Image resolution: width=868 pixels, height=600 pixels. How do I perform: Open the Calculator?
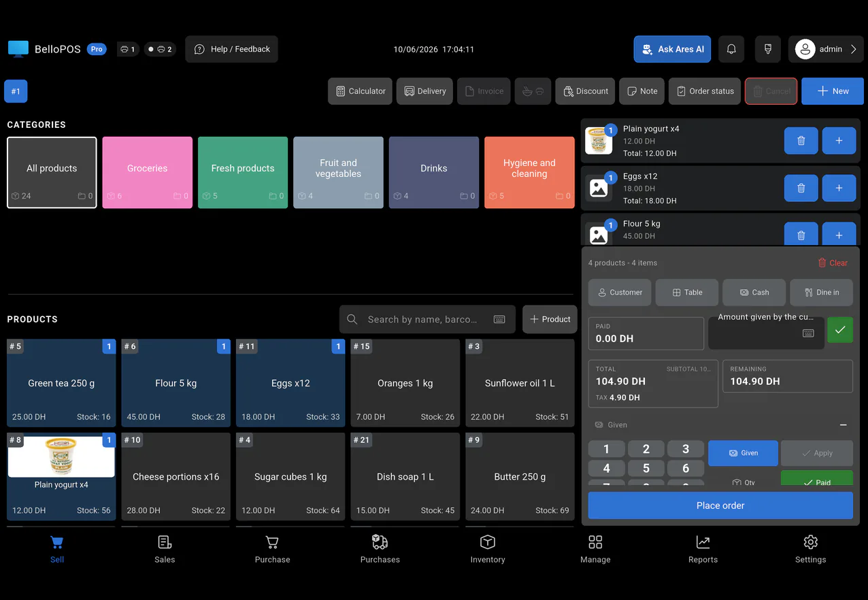tap(361, 91)
